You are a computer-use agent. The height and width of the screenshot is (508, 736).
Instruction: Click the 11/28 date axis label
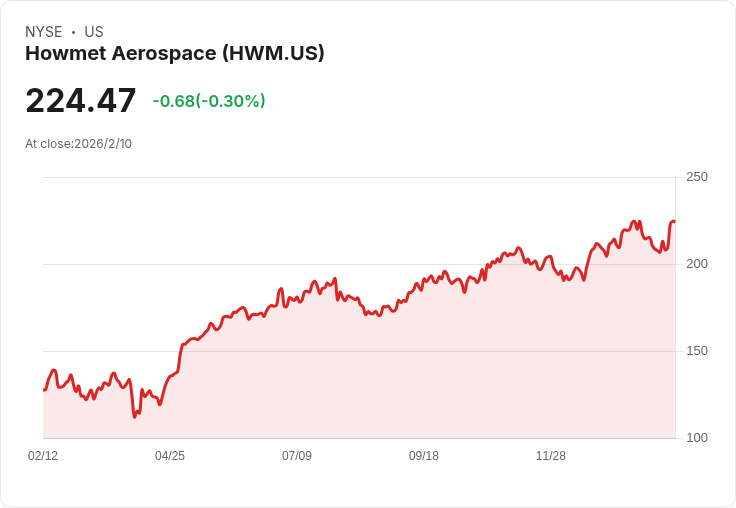click(x=551, y=456)
